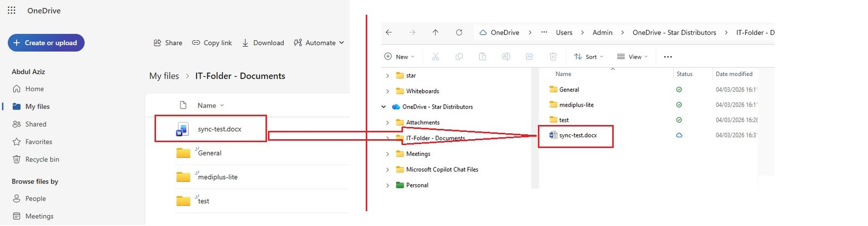868x226 pixels.
Task: Click the Share icon in Explorer toolbar
Action: [x=529, y=56]
